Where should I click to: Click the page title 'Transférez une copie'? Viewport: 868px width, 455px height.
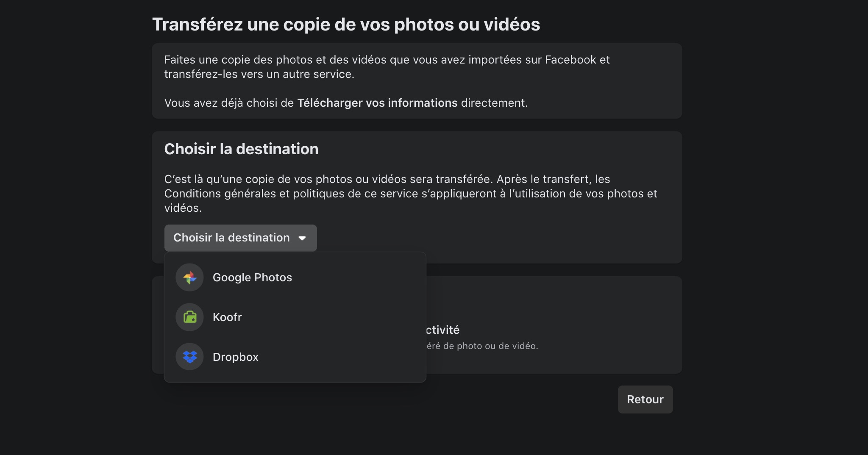[x=346, y=25]
